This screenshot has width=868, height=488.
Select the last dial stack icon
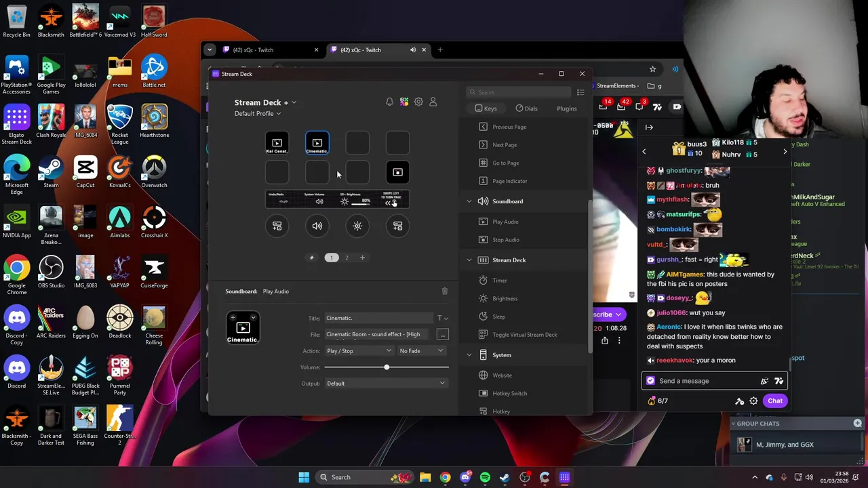(398, 226)
